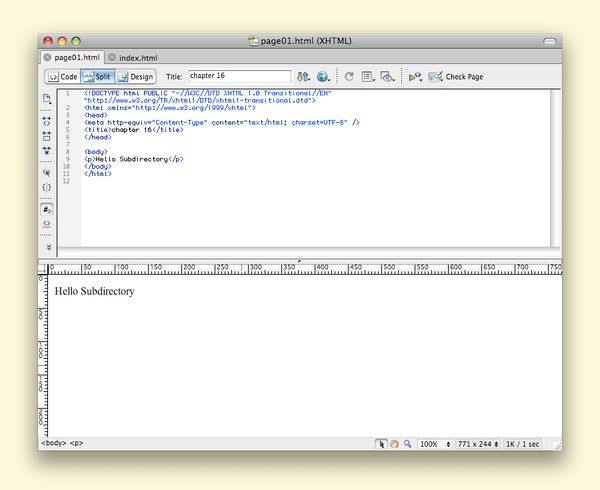600x490 pixels.
Task: Click the Open Documents icon in coding toolbar
Action: (x=46, y=99)
